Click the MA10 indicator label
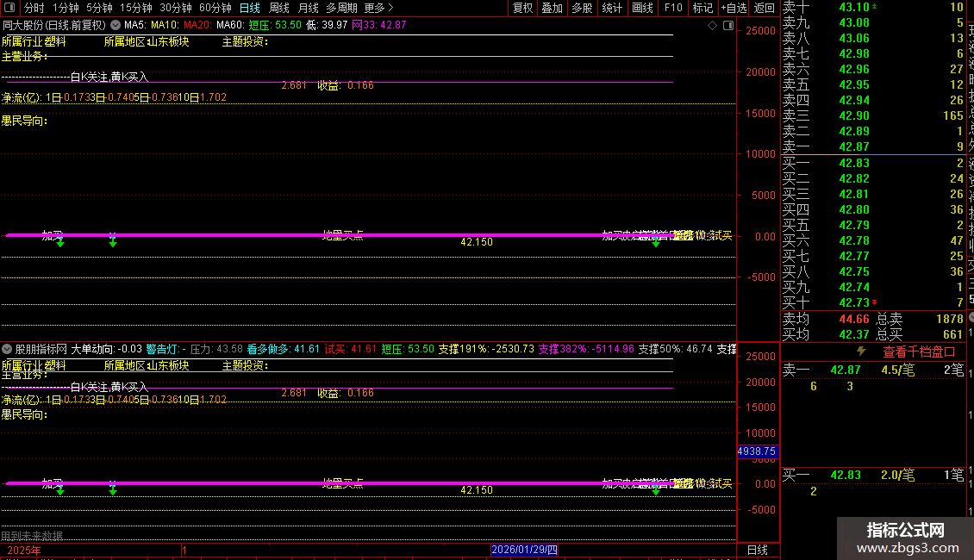Viewport: 974px width, 560px height. point(165,25)
